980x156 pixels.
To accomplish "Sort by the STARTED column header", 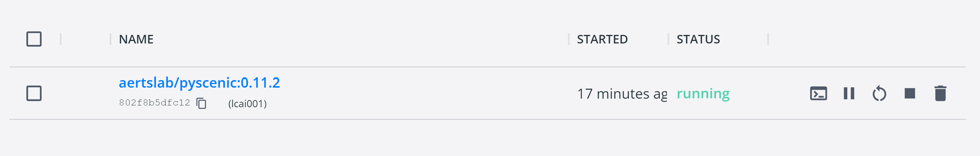I will click(602, 39).
